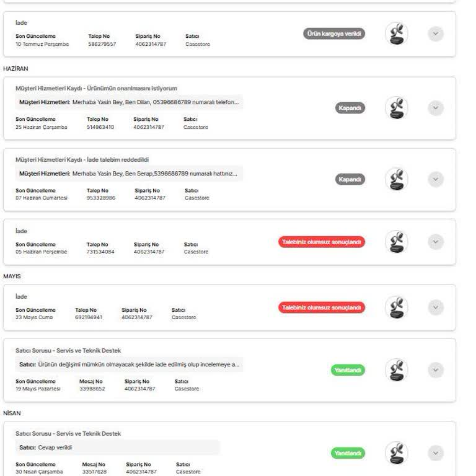
Task: Expand the 07 Haziran rejected-return record
Action: [x=436, y=179]
